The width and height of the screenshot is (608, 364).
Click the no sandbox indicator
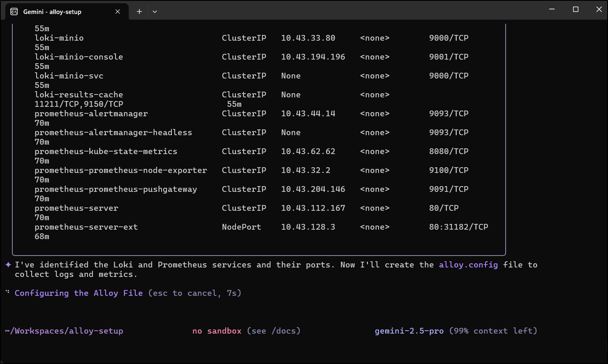217,331
